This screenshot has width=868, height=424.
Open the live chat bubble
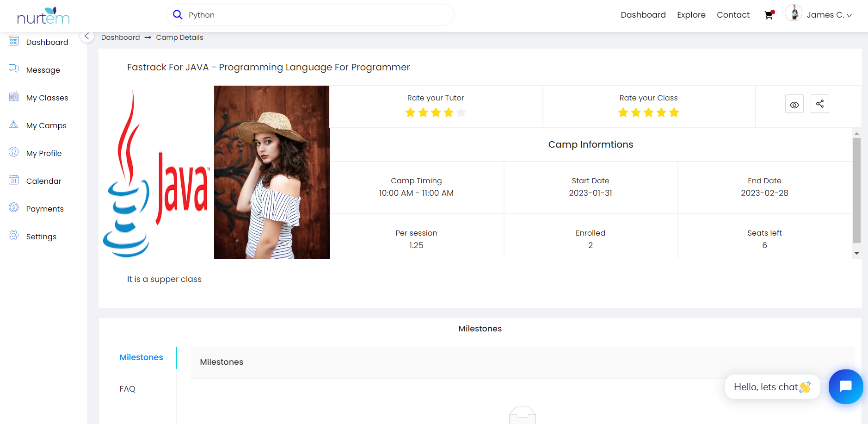coord(845,387)
